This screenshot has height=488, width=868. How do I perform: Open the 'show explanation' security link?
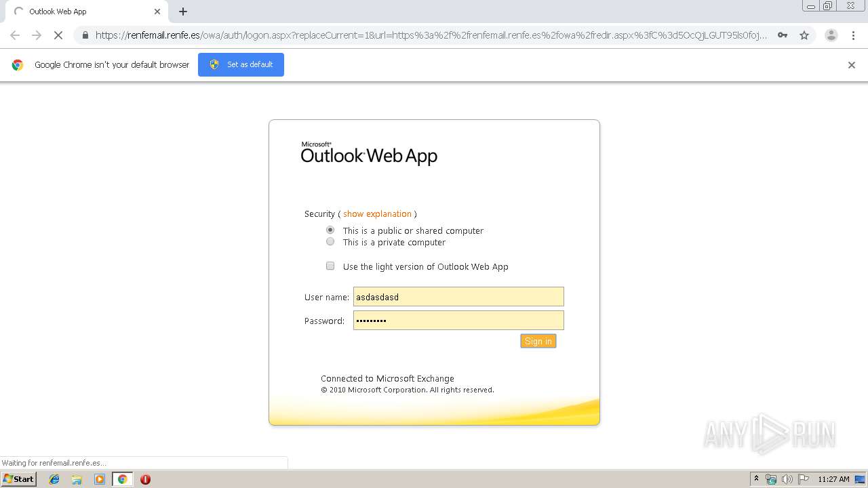tap(377, 213)
